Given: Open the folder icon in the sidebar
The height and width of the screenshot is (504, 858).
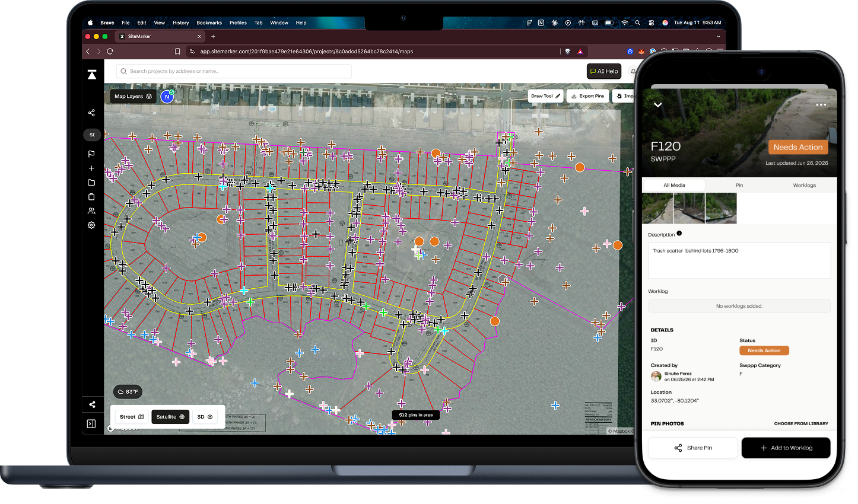Looking at the screenshot, I should click(x=91, y=183).
